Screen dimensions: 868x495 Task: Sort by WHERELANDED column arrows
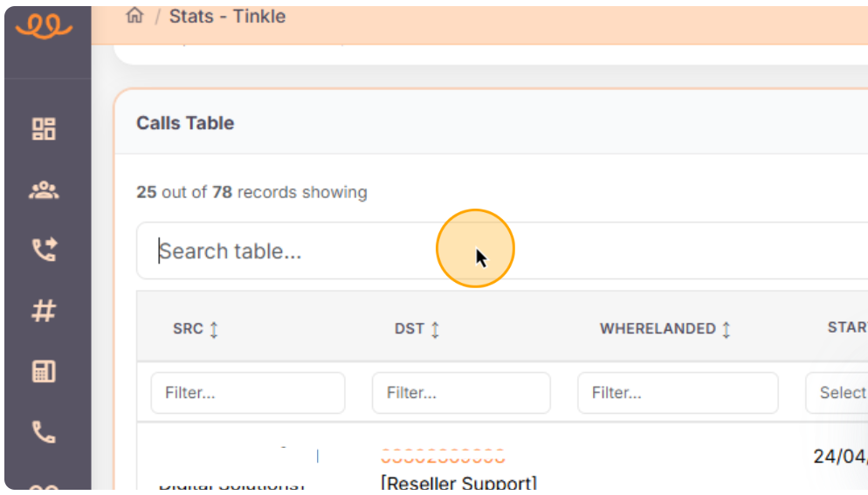726,329
